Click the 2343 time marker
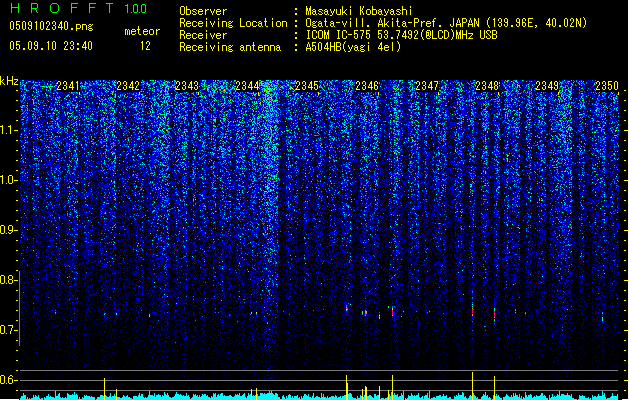Image resolution: width=629 pixels, height=400 pixels. [187, 86]
